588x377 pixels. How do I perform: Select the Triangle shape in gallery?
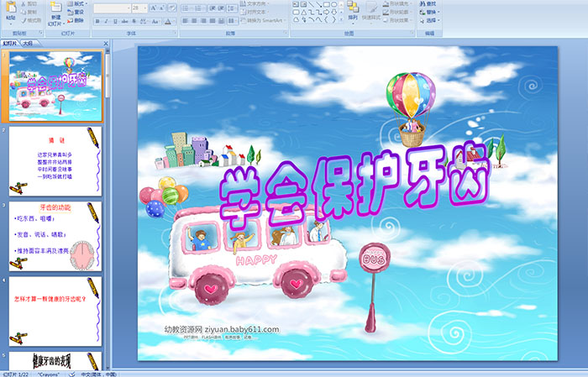pyautogui.click(x=304, y=13)
